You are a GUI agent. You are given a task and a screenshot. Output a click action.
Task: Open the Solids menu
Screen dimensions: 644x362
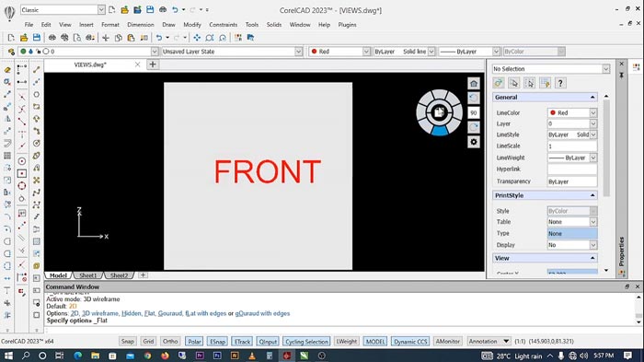click(x=274, y=25)
